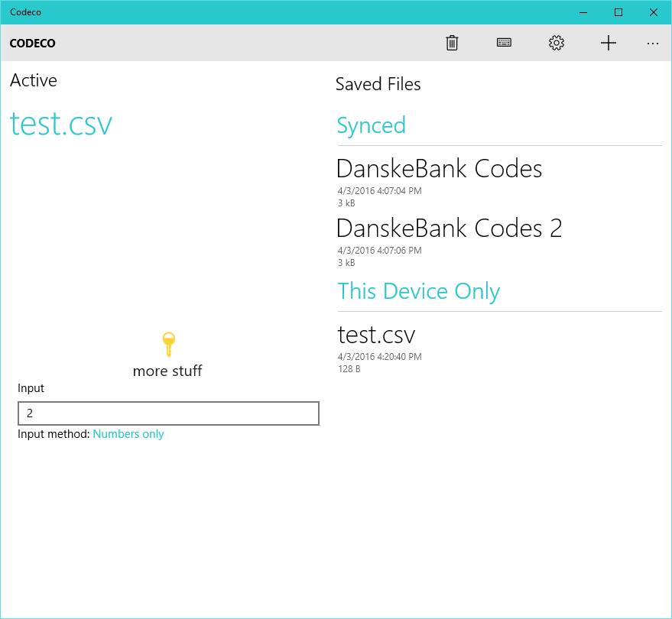Click the This Device Only header
The width and height of the screenshot is (672, 619).
pos(418,291)
